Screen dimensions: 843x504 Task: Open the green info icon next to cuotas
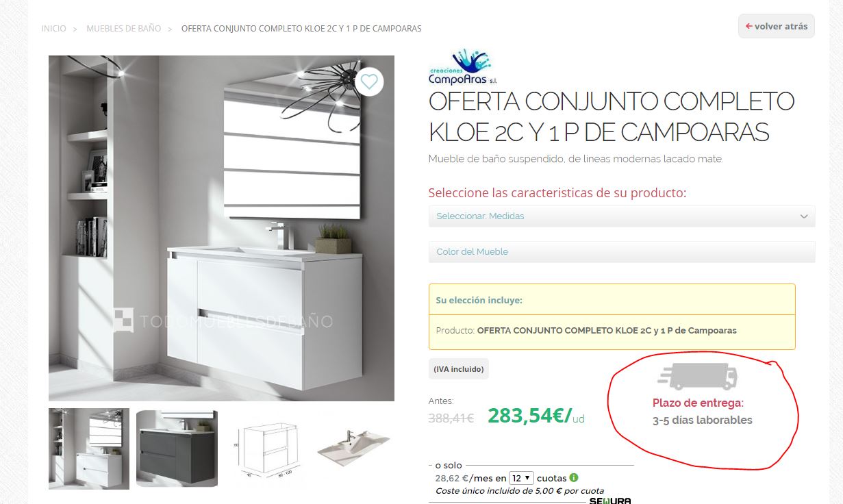click(574, 477)
